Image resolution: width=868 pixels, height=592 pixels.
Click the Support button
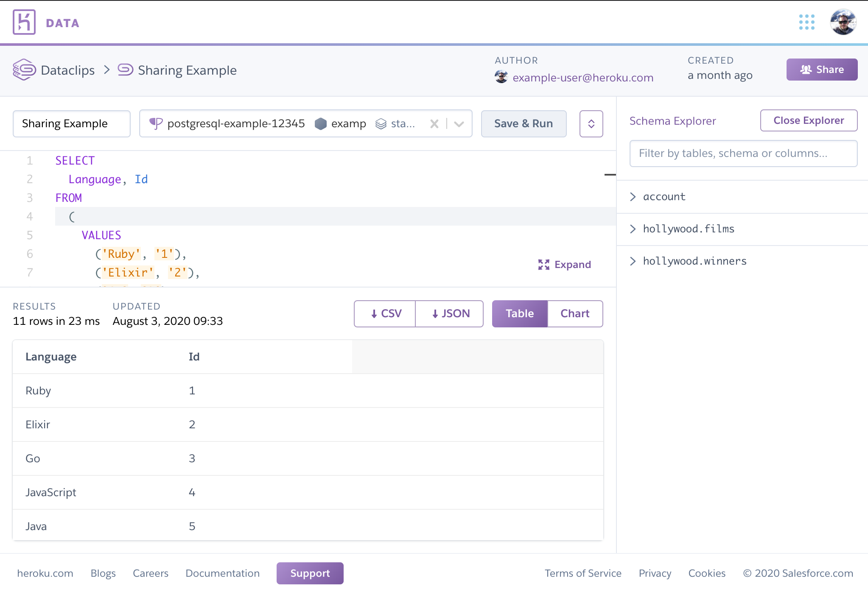(310, 573)
